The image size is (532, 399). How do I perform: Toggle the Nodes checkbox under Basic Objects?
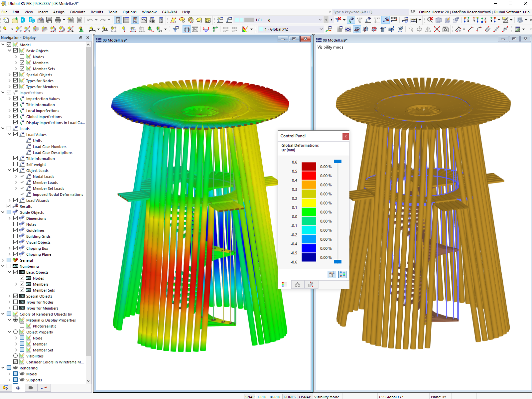pyautogui.click(x=22, y=57)
